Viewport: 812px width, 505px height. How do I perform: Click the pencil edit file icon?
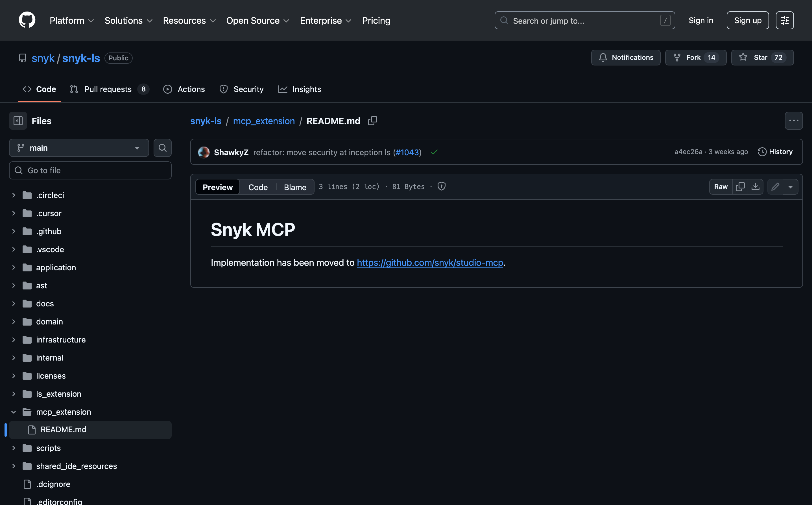coord(775,187)
